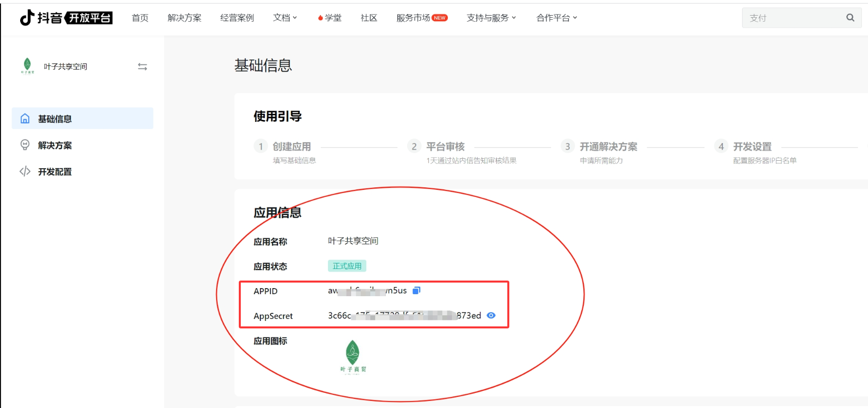Go to 解决方案 in top navigation

pos(184,18)
